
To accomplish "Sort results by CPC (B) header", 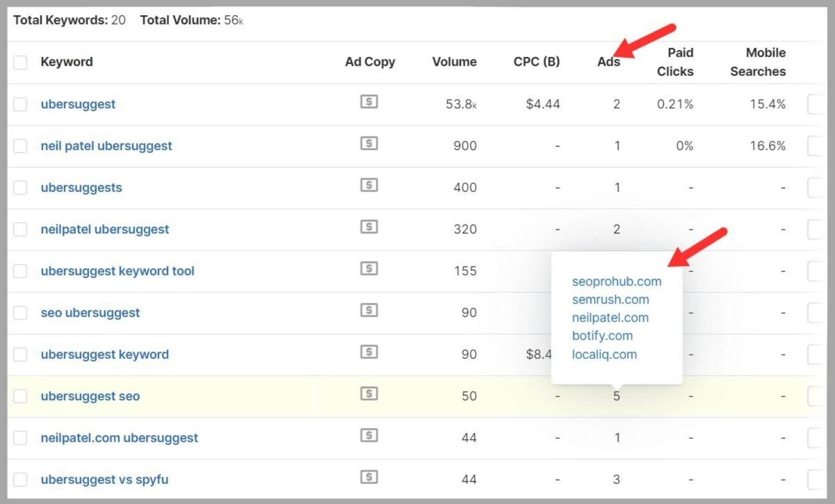I will 536,62.
